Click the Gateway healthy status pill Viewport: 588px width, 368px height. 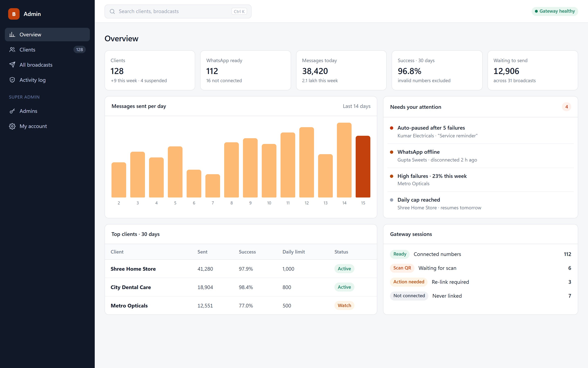pos(555,11)
